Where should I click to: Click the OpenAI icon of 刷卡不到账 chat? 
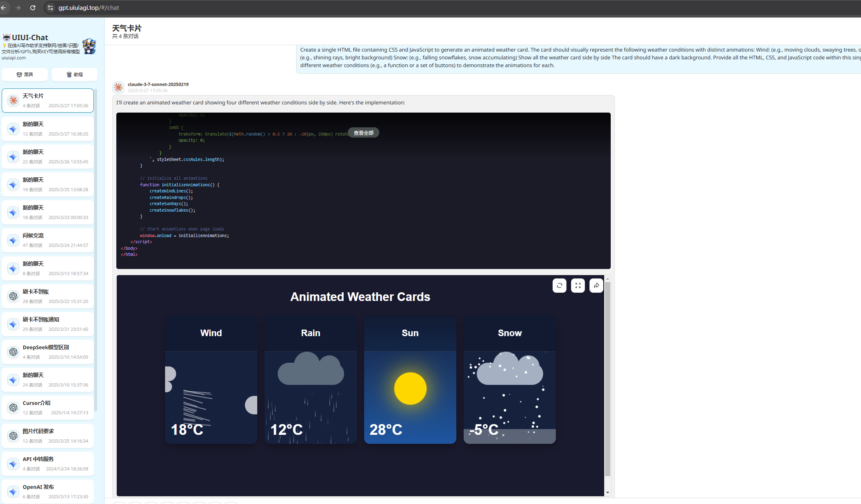tap(14, 296)
